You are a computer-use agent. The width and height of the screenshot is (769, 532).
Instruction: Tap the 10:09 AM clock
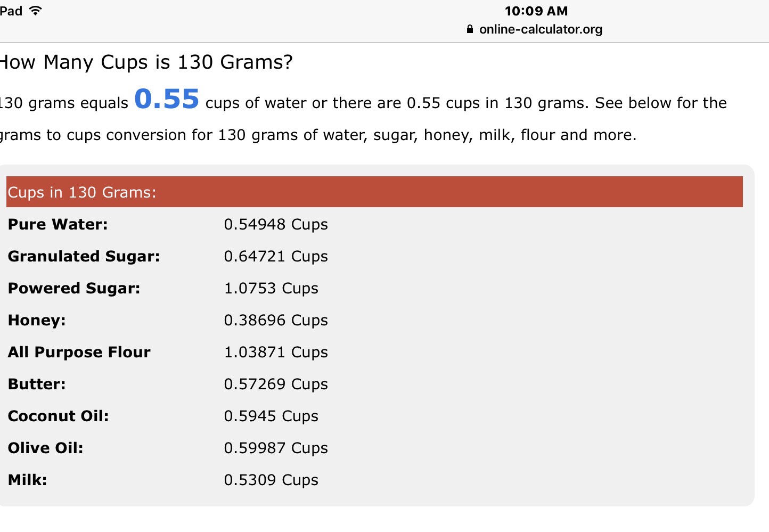[x=536, y=11]
